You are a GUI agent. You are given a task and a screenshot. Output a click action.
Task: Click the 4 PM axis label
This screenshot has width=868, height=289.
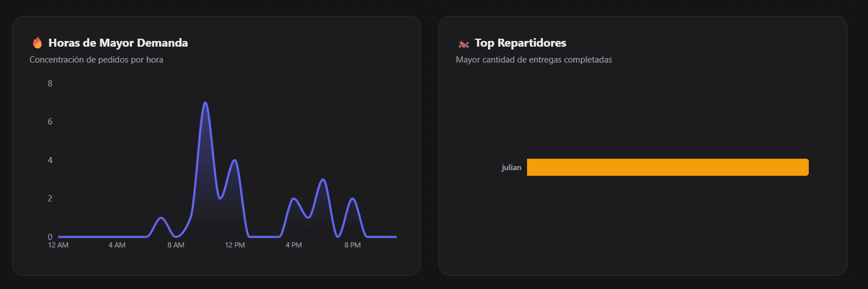294,245
